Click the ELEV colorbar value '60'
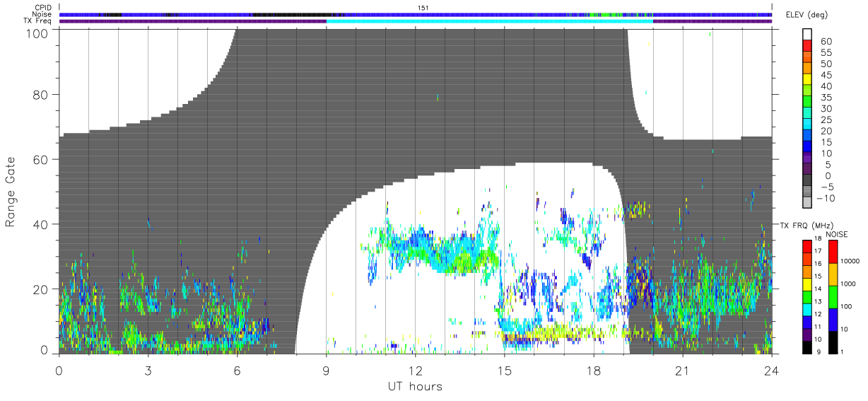 [x=826, y=42]
